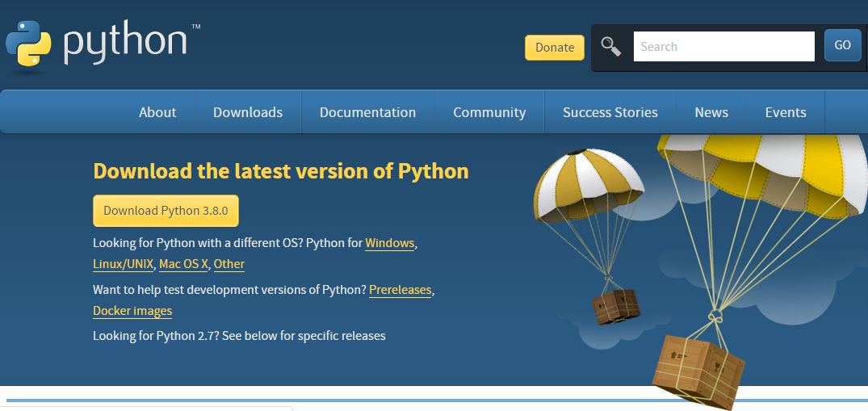Open the Success Stories menu
868x411 pixels.
[x=610, y=112]
